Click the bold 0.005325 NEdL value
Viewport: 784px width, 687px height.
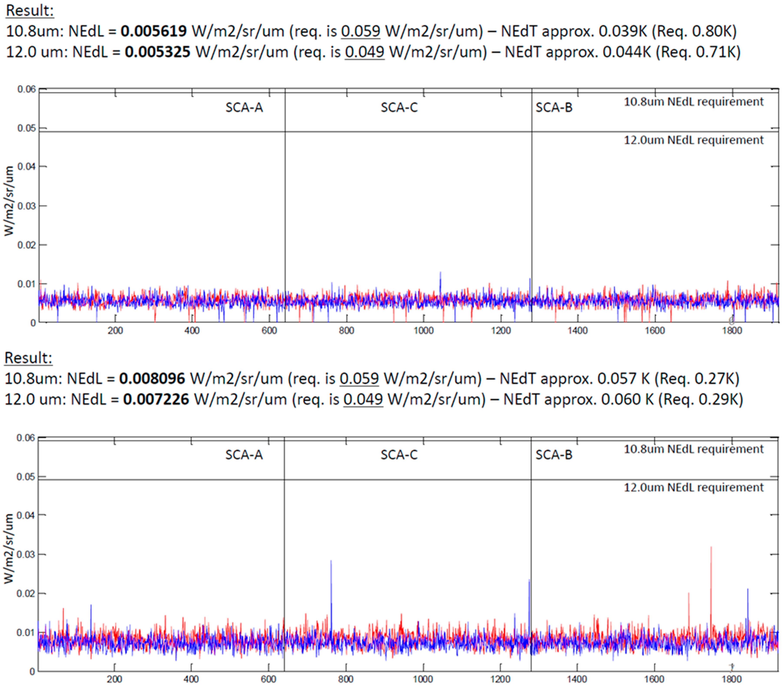(x=157, y=52)
